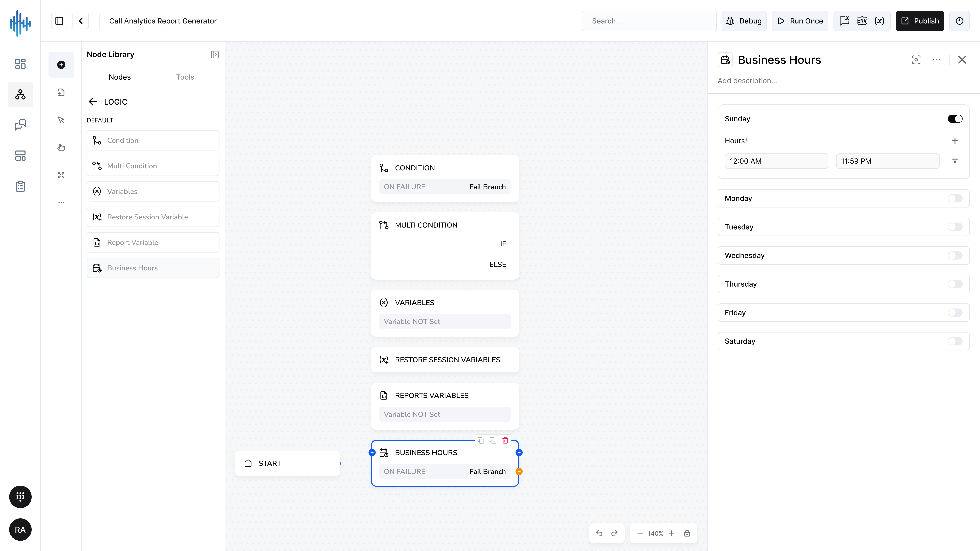Image resolution: width=980 pixels, height=551 pixels.
Task: Select the Multi Condition canvas node
Action: 445,246
